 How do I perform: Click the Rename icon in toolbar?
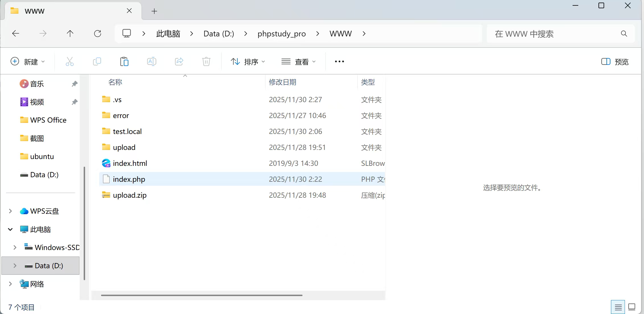tap(151, 61)
